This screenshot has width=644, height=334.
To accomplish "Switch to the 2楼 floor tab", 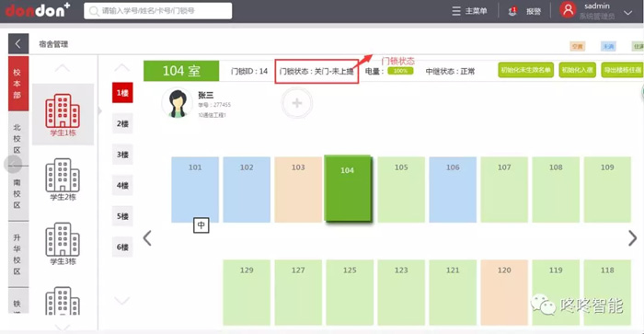I will pyautogui.click(x=122, y=123).
